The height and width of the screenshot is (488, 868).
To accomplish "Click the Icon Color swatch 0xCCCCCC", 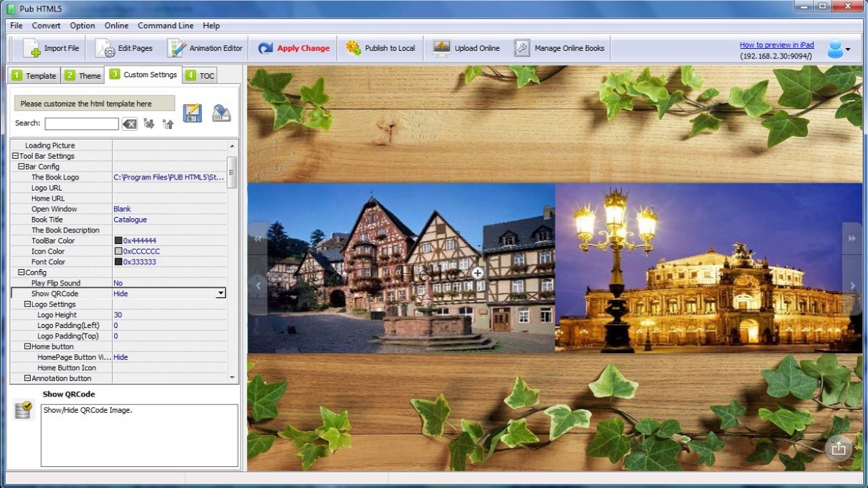I will [118, 251].
